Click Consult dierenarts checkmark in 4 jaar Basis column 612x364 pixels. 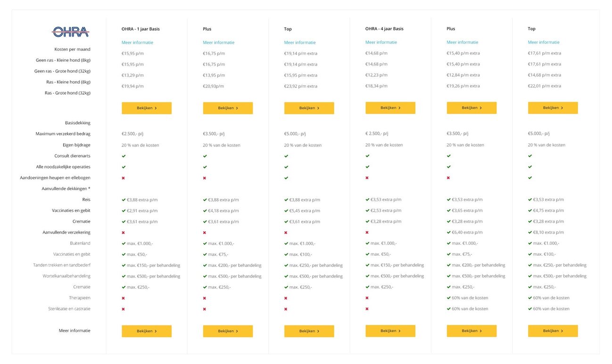coord(367,155)
